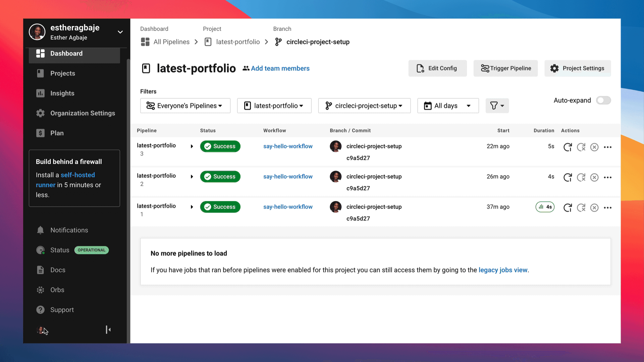Follow the self-hosted runner link
Screen dimensions: 644x362
65,180
